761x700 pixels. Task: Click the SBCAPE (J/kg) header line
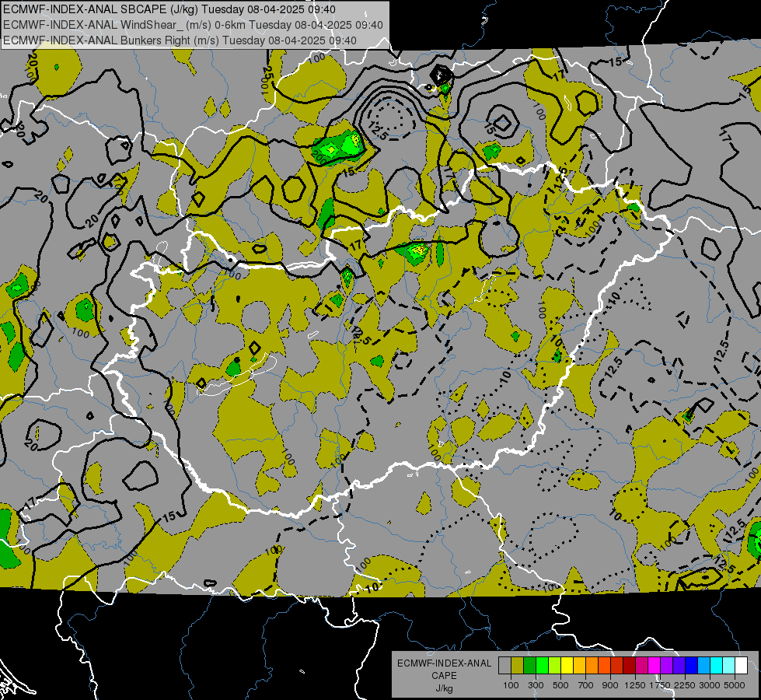pos(169,9)
